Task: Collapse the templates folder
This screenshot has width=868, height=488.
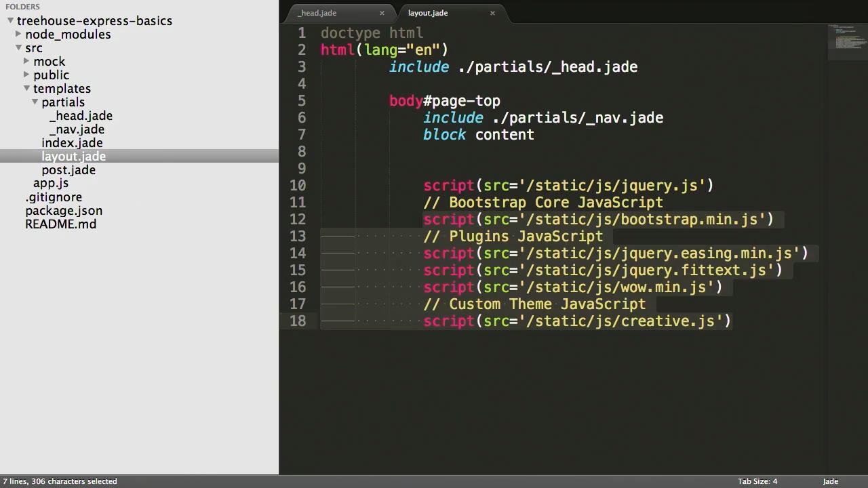Action: (26, 88)
